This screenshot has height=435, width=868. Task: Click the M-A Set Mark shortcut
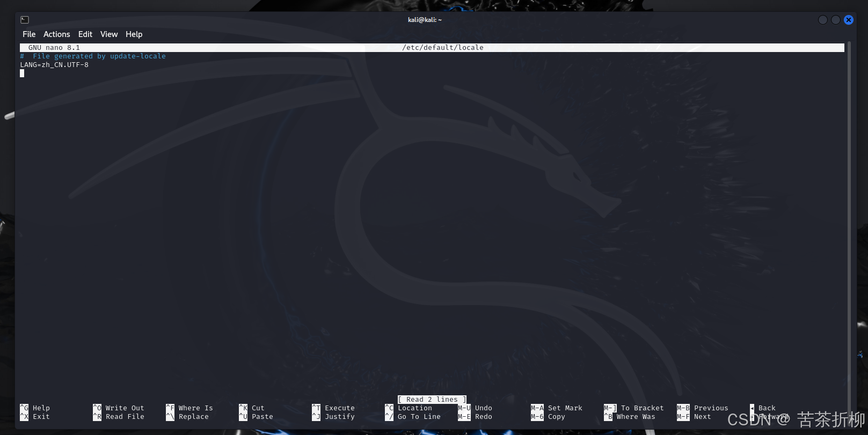(557, 408)
